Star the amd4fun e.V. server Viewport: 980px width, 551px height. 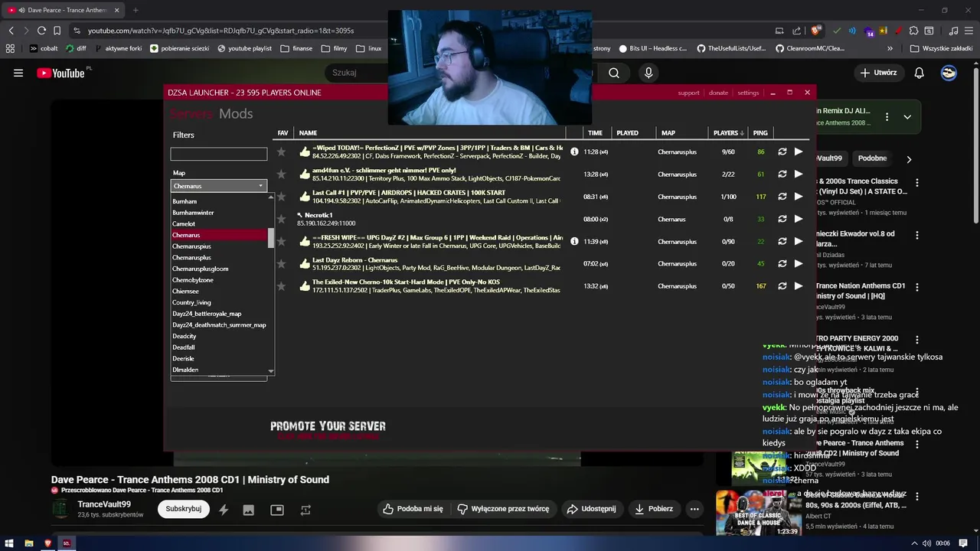point(282,174)
